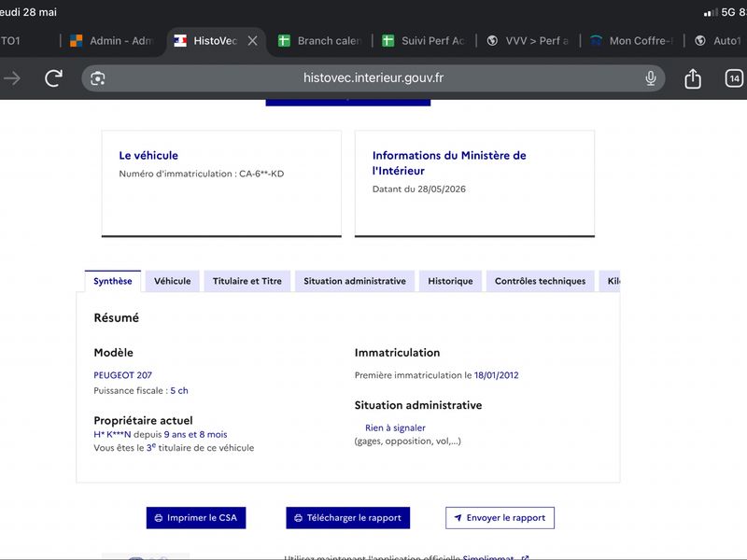Viewport: 747px width, 560px height.
Task: Switch to the Auto1 browser tab
Action: tap(718, 41)
